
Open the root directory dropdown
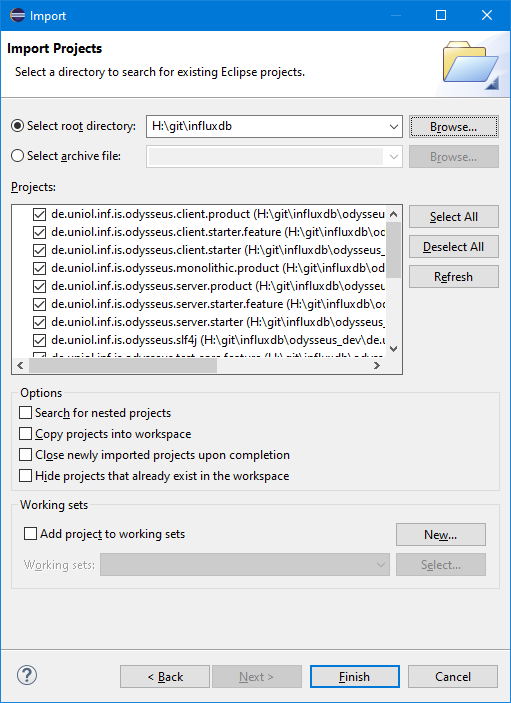394,127
